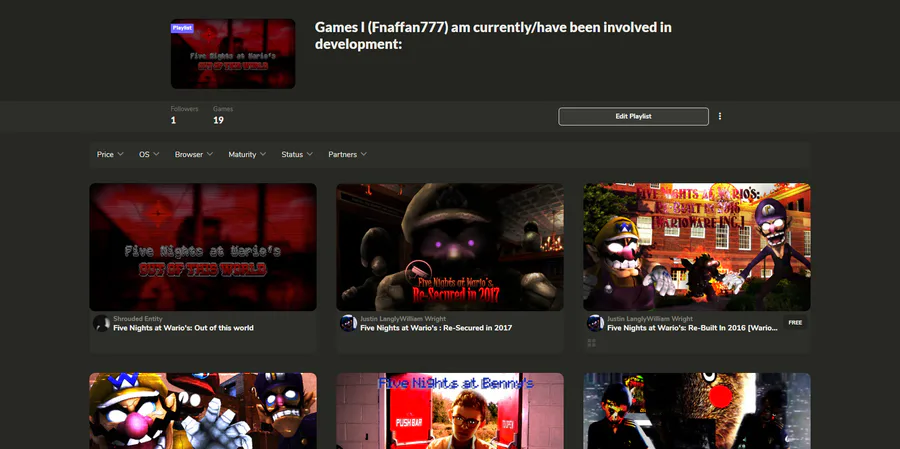This screenshot has height=449, width=900.
Task: Expand the Status filter dropdown
Action: [x=297, y=154]
